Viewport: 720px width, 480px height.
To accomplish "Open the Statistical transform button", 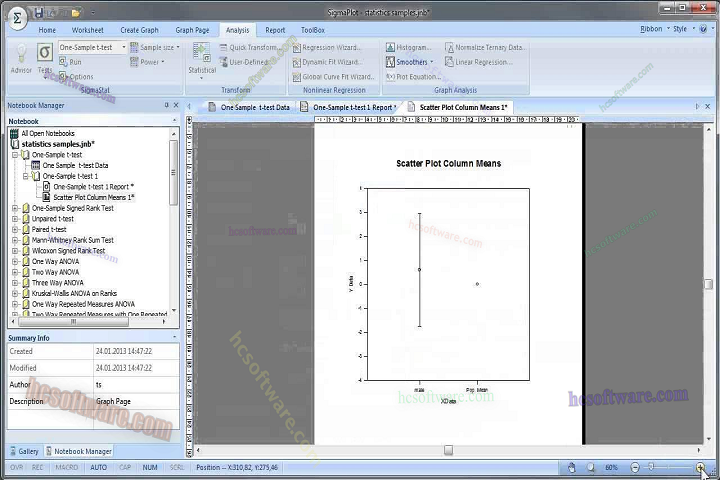I will point(202,60).
